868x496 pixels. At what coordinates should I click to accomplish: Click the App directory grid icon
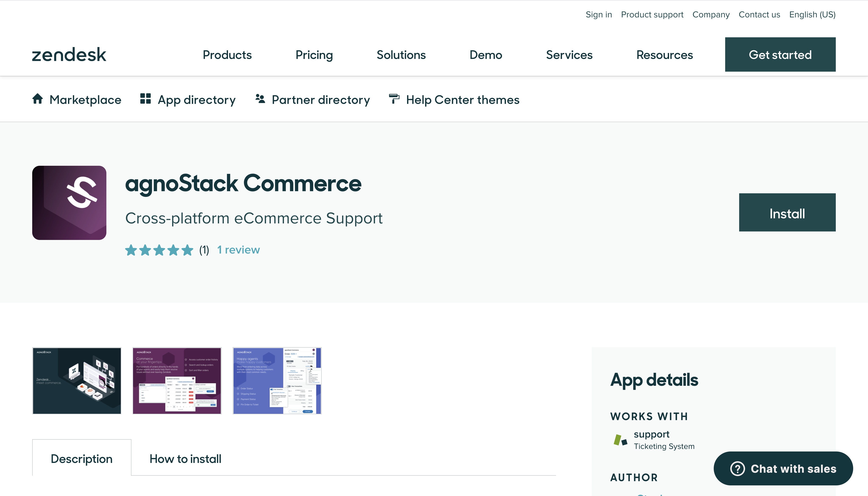pos(145,99)
